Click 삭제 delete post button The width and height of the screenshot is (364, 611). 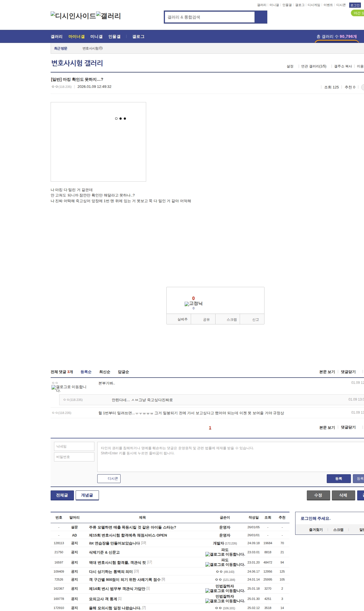[344, 495]
